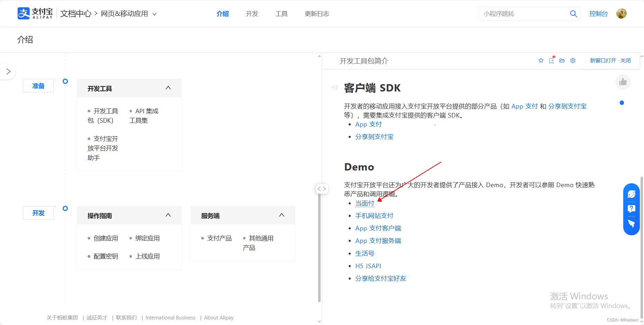Click the 客户端 SDK heading

coord(372,88)
